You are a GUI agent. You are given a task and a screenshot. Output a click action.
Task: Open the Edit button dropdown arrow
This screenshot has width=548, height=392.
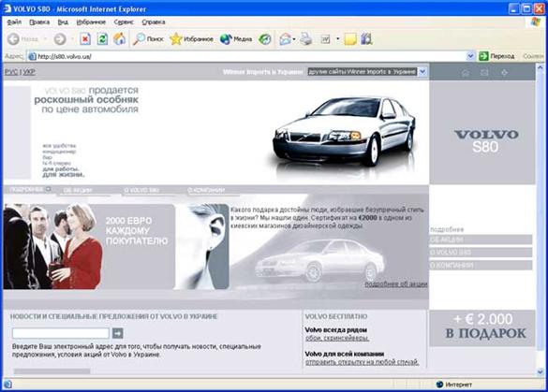(337, 38)
